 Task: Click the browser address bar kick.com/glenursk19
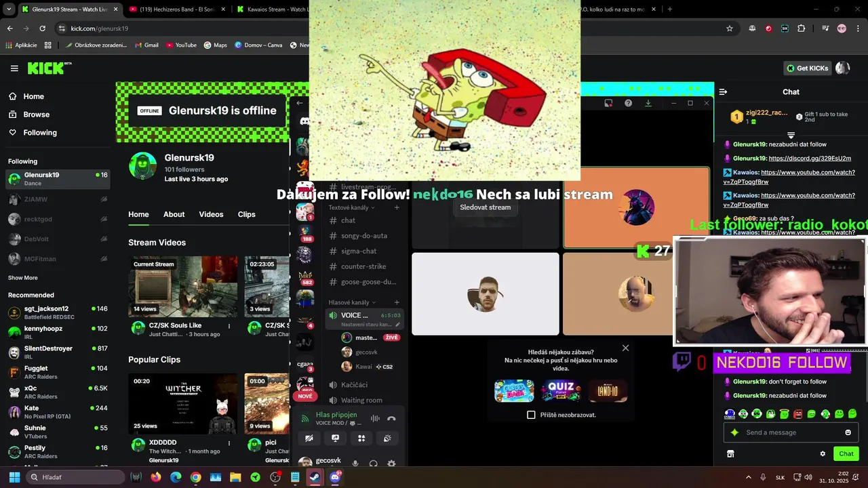point(100,28)
